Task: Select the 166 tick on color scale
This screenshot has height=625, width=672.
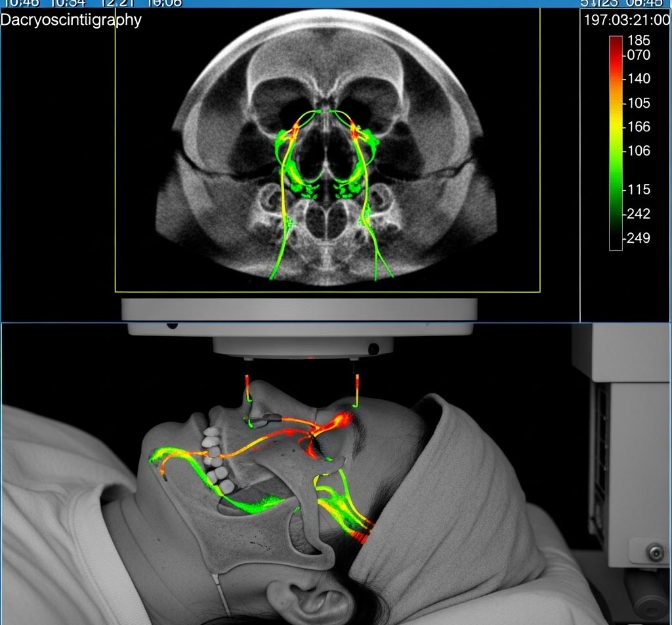Action: click(639, 127)
